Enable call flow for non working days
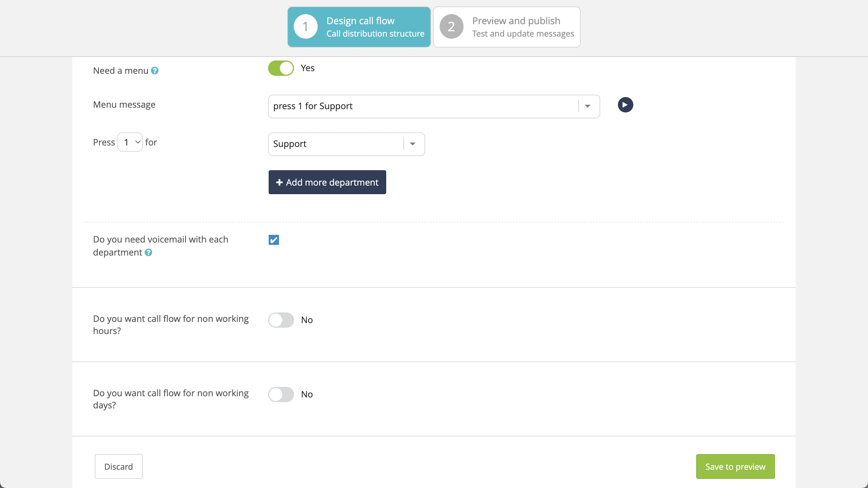The image size is (868, 488). [281, 394]
